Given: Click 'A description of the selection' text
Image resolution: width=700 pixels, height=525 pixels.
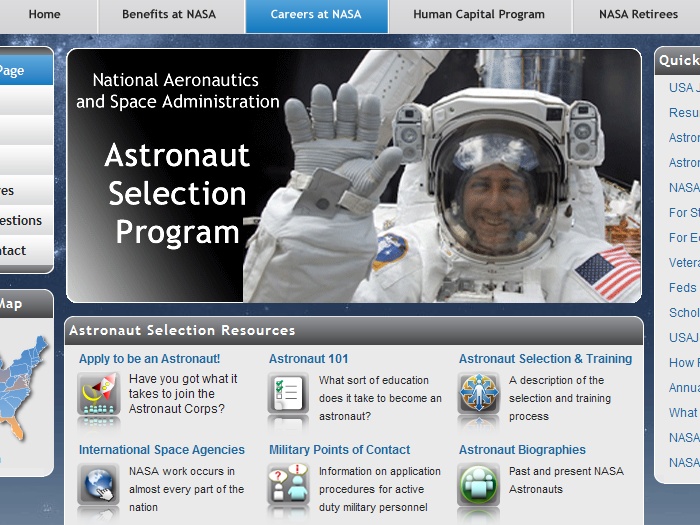Looking at the screenshot, I should coord(560,398).
